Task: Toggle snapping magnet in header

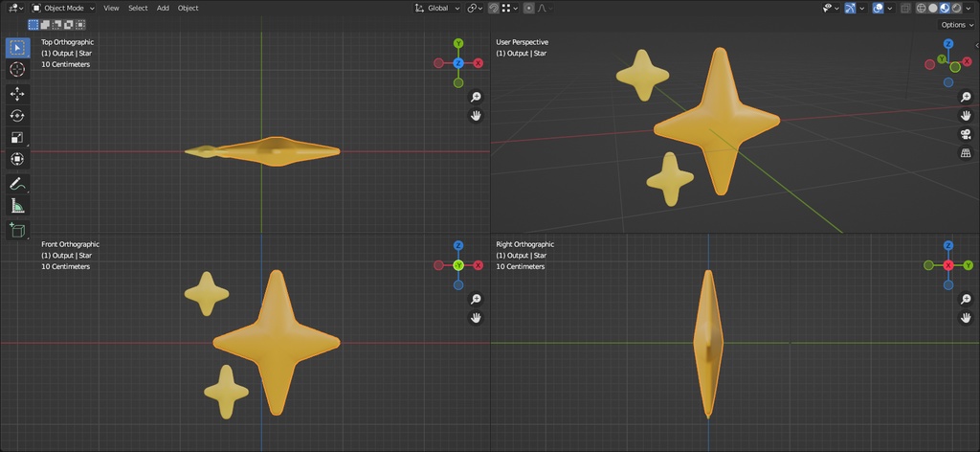Action: pos(494,8)
